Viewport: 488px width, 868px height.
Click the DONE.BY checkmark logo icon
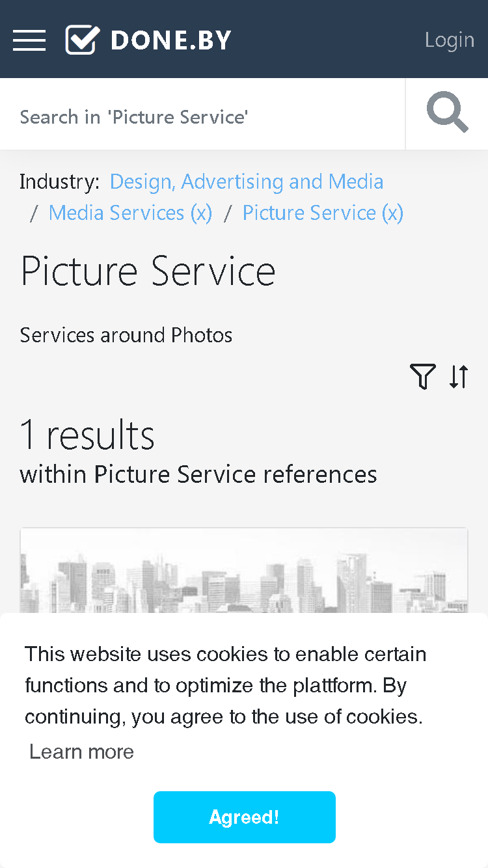[83, 40]
